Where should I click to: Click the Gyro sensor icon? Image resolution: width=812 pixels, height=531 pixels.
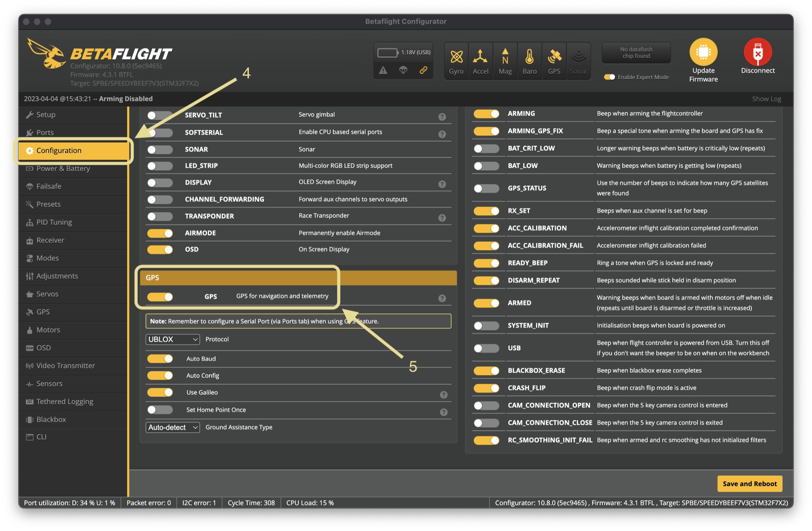click(456, 57)
